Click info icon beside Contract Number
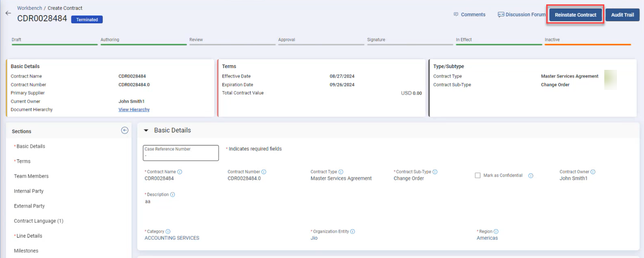644x258 pixels. coord(264,172)
